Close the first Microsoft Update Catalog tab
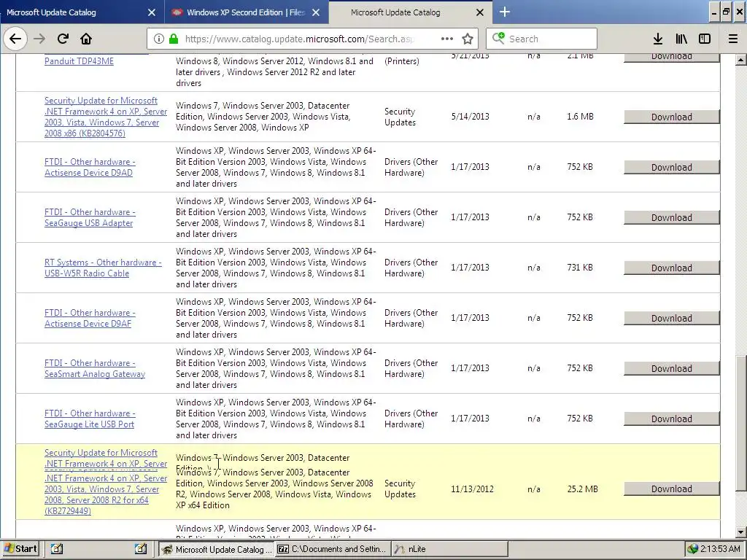Screen dimensions: 747x560 point(152,12)
